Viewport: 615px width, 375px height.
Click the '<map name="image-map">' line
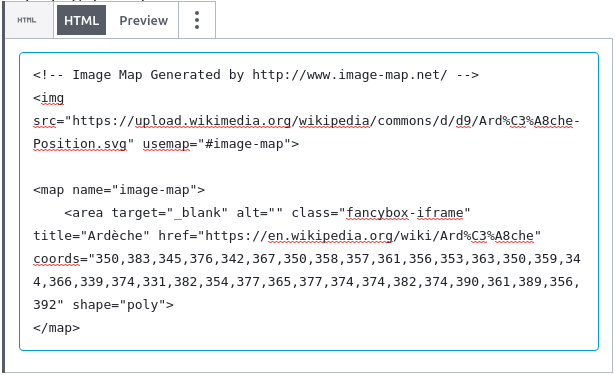tap(119, 190)
